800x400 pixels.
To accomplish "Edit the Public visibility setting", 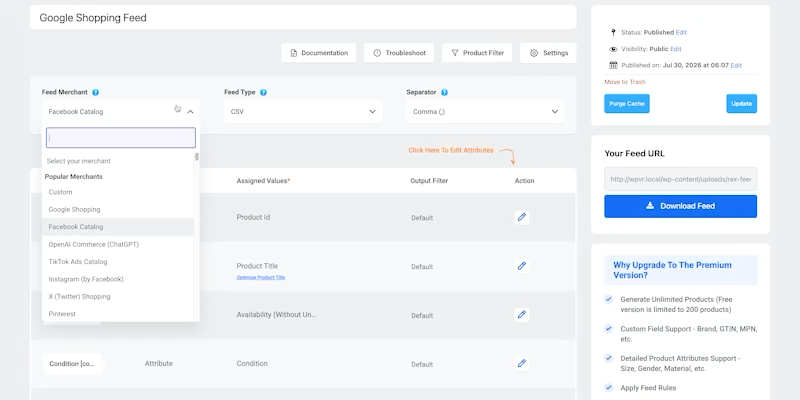I will pos(676,49).
